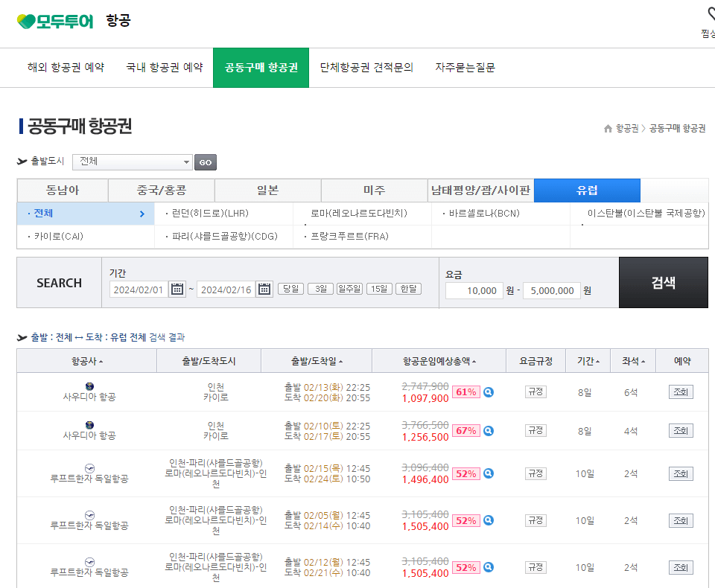This screenshot has width=715, height=588.
Task: Click the minimum fare input showing 10,000
Action: [474, 290]
